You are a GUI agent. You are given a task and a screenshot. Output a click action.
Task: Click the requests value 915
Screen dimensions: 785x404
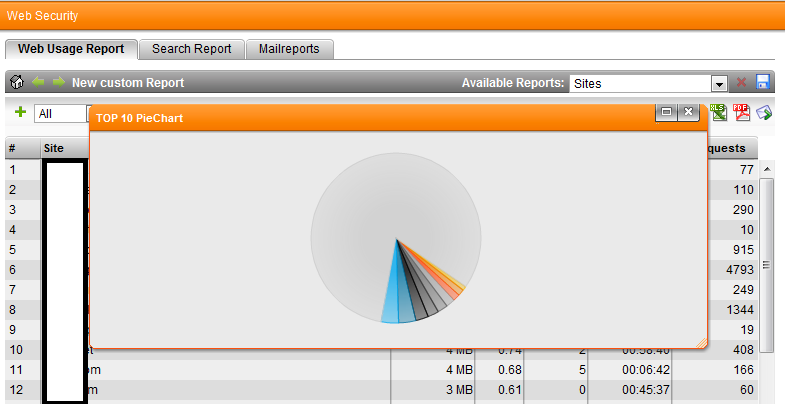point(743,250)
